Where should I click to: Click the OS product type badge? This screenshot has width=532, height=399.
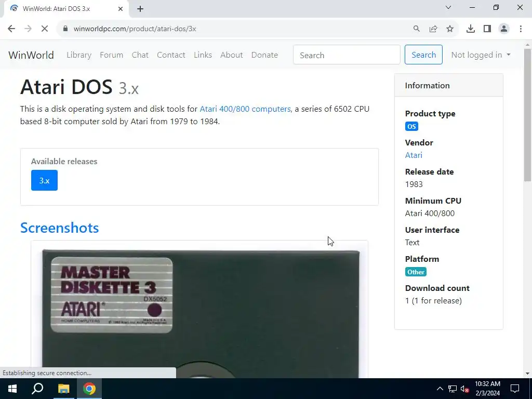click(x=411, y=127)
